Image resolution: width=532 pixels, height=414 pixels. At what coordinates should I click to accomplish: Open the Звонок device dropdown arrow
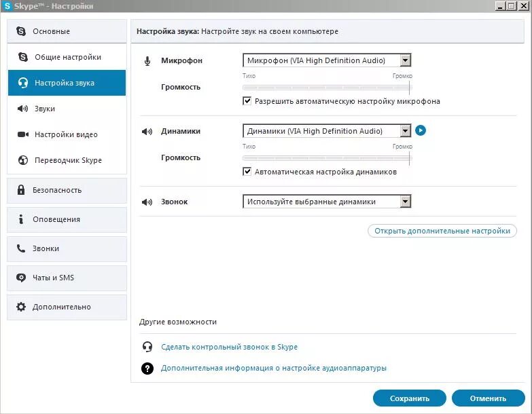point(405,202)
